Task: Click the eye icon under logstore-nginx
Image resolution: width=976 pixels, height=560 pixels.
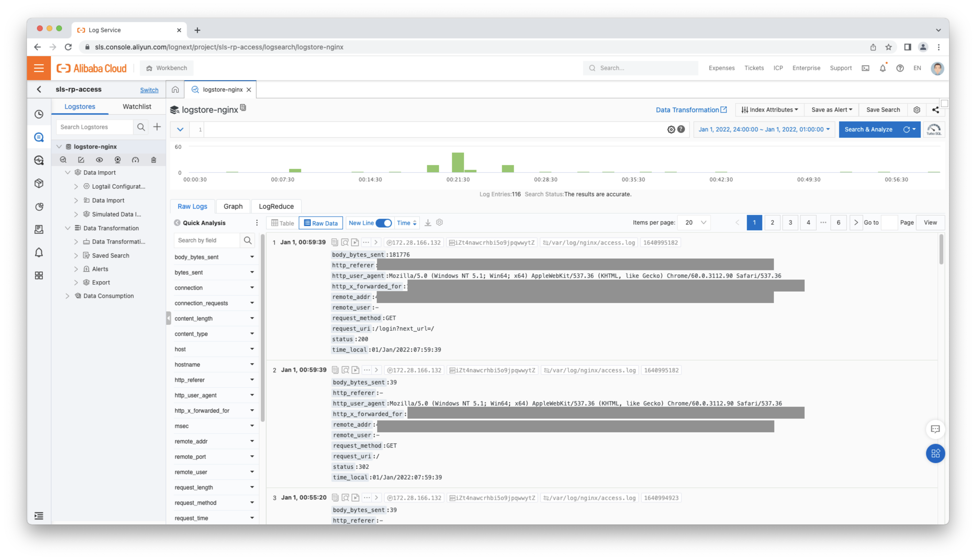Action: tap(99, 160)
